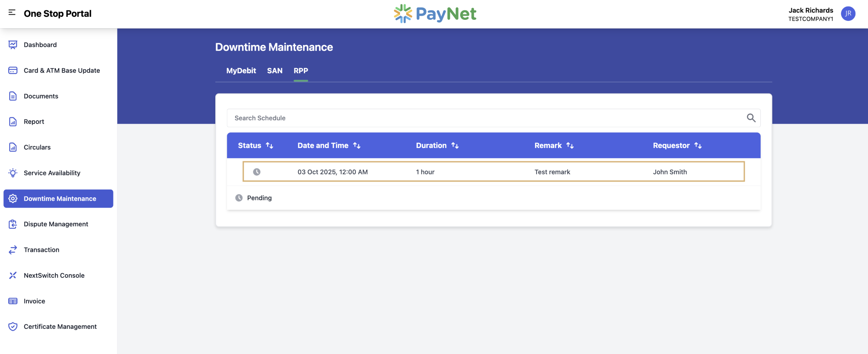Viewport: 868px width, 354px height.
Task: Click the Invoice sidebar icon
Action: tap(13, 301)
